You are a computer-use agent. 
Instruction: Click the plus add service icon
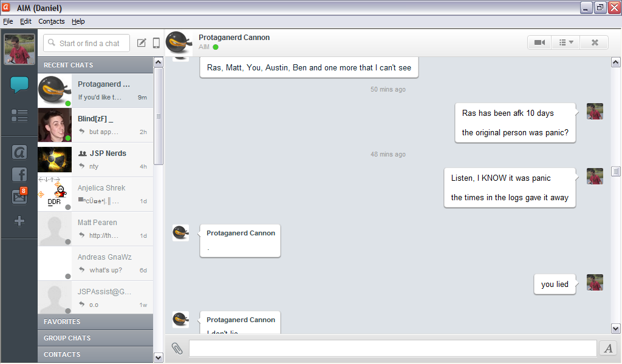click(x=19, y=221)
